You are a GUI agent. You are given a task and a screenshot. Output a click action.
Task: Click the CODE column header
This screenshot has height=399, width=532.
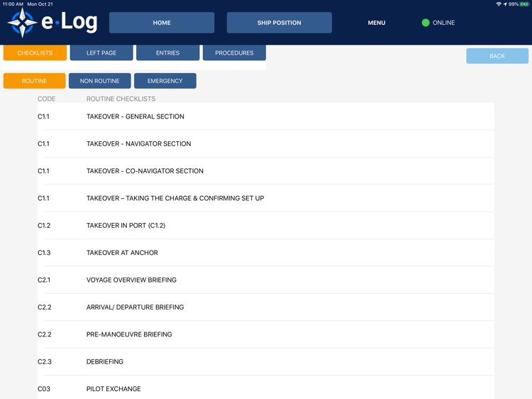(47, 99)
